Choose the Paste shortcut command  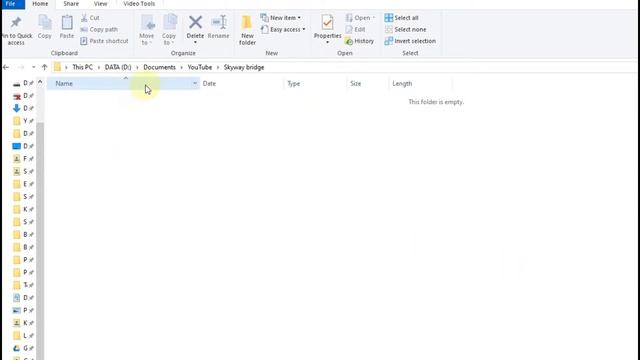coord(104,41)
